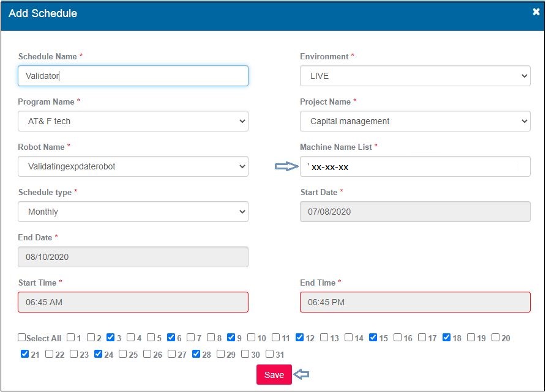Tick the Select All checkbox
The width and height of the screenshot is (546, 392).
(22, 338)
